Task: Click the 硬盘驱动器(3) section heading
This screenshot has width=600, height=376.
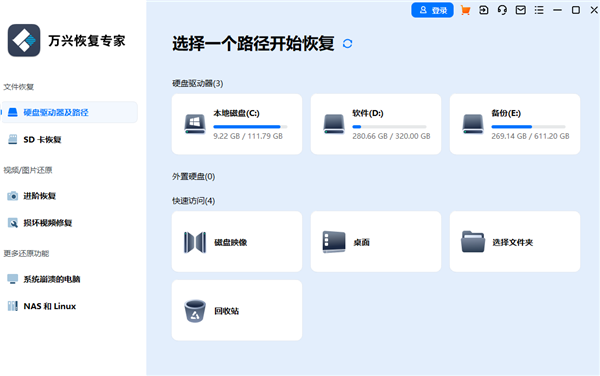Action: 197,83
